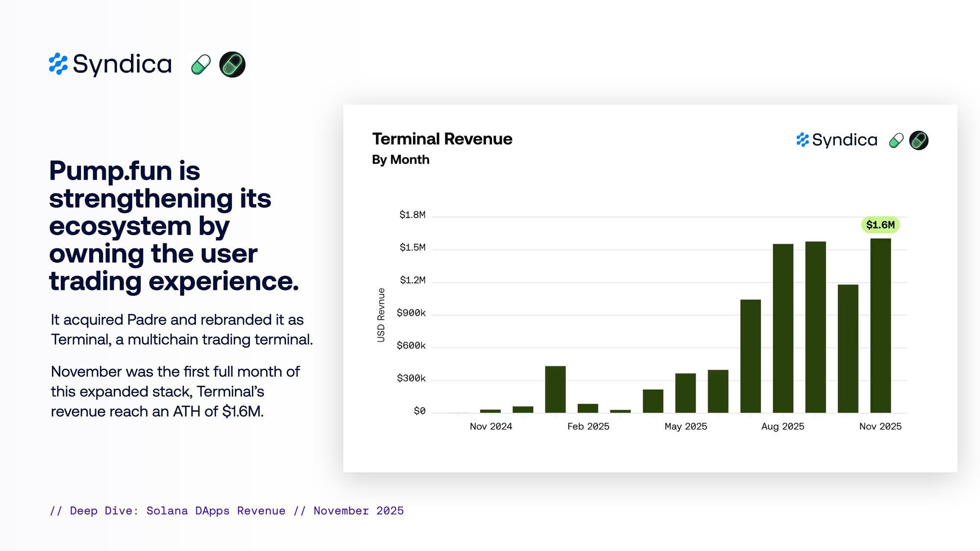The height and width of the screenshot is (551, 980).
Task: Click the USD Revenue y-axis title
Action: point(381,315)
